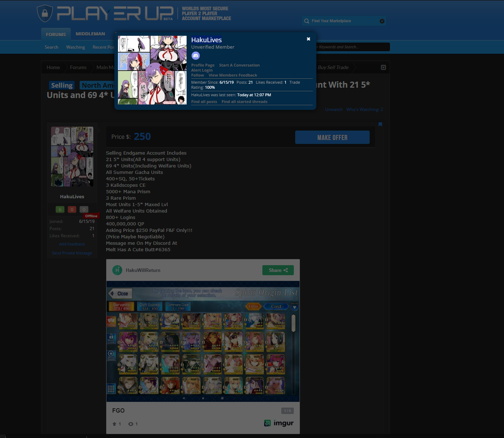Click the Discord icon in member popup
Image resolution: width=504 pixels, height=438 pixels.
point(196,56)
